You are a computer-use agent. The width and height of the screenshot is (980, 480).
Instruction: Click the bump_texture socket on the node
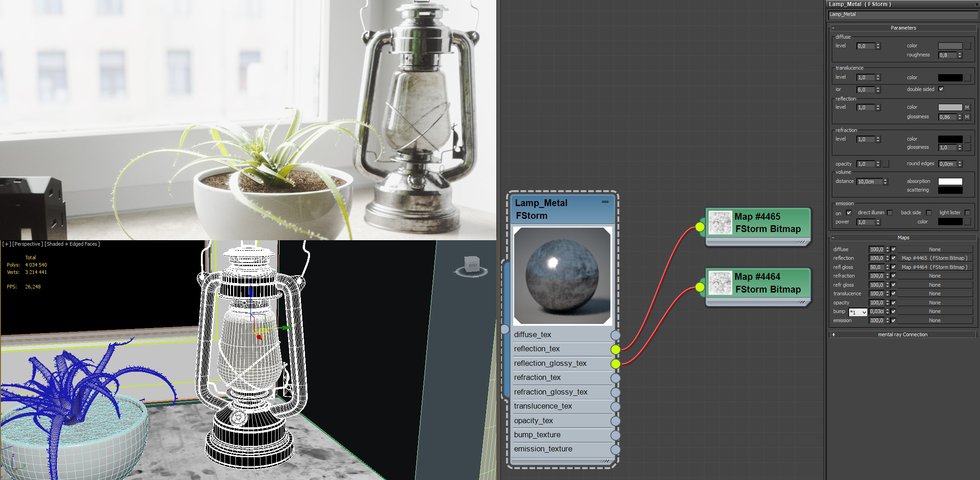(615, 435)
